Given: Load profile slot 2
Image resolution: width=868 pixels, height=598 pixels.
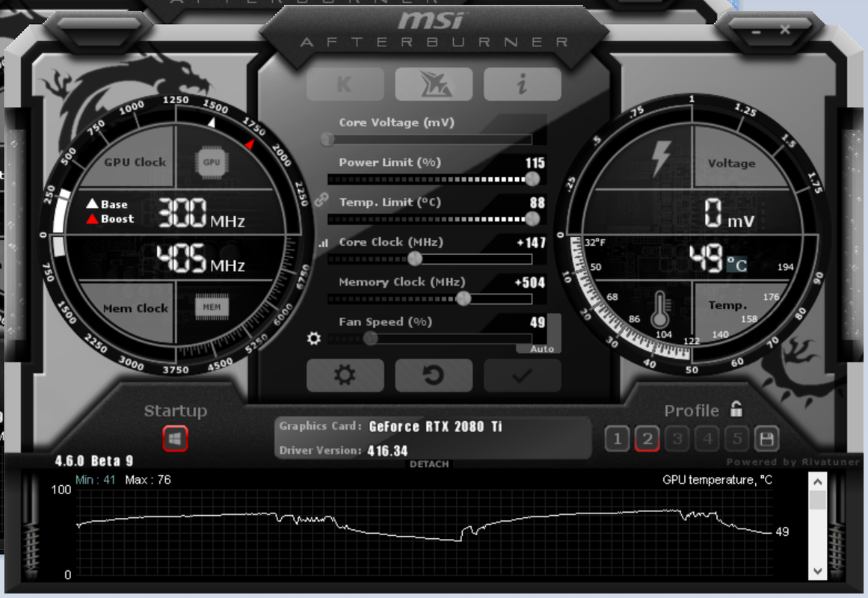Looking at the screenshot, I should [647, 439].
